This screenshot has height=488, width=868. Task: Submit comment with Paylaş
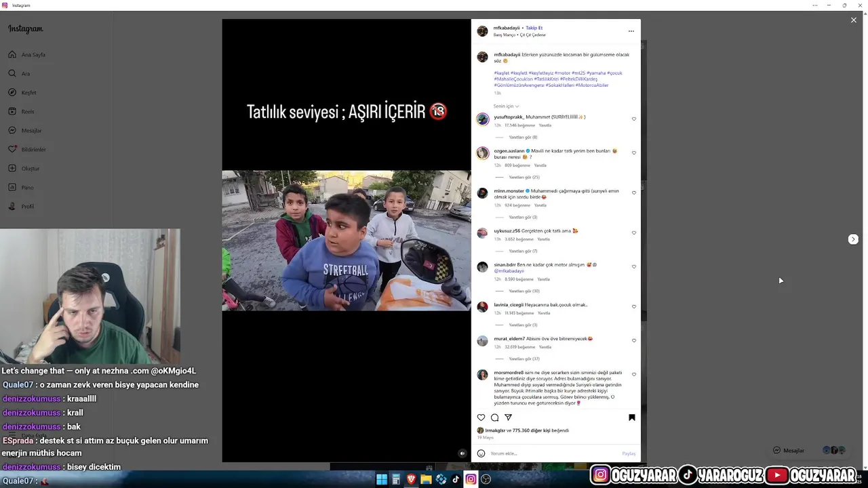[629, 453]
